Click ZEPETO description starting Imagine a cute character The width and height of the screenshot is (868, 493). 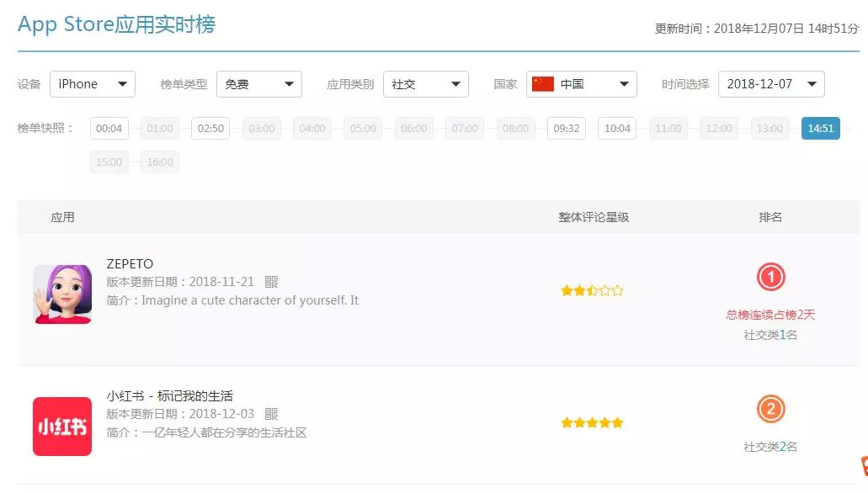tap(250, 300)
